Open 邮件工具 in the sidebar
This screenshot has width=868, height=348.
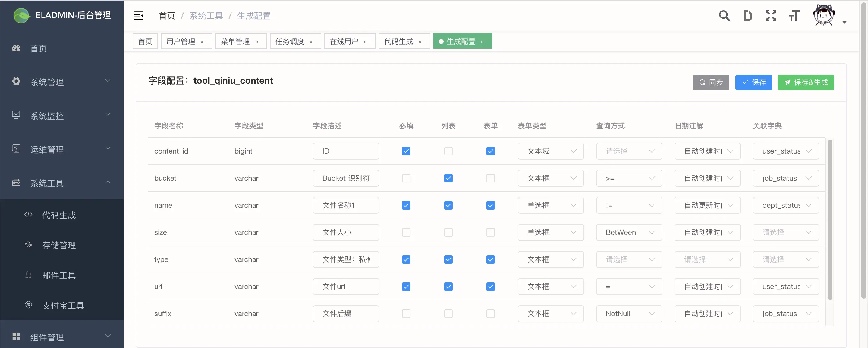[59, 275]
